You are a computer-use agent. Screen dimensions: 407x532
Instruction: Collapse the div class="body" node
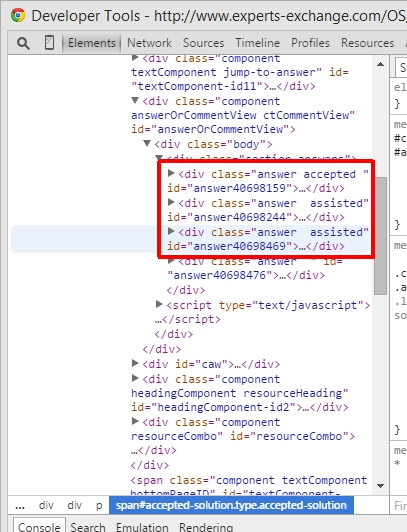[147, 143]
